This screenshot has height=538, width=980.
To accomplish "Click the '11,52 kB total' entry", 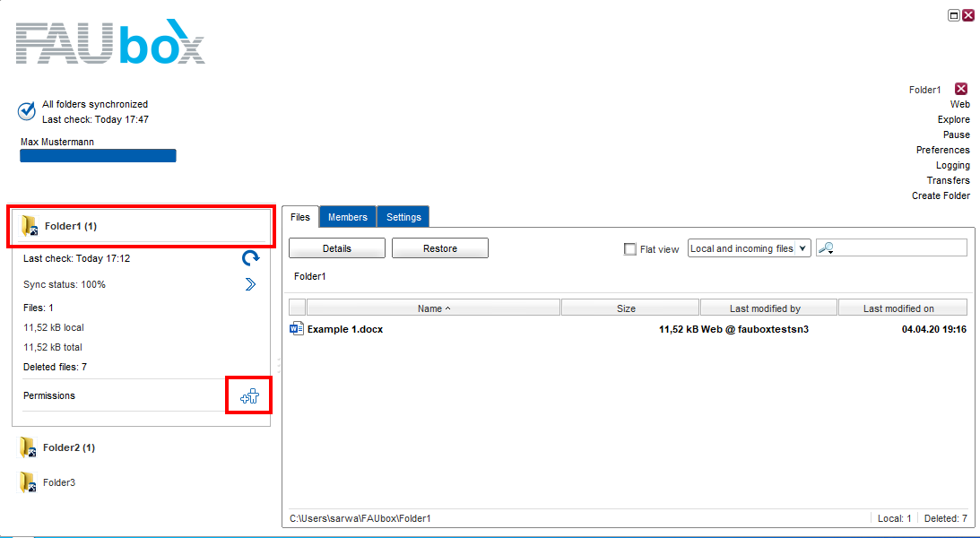I will click(x=53, y=347).
